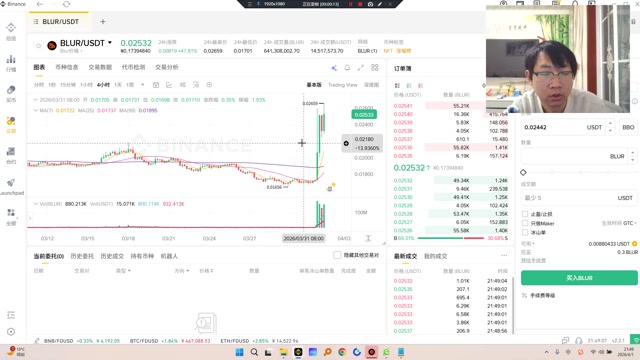Show both sides order book view icon

tap(397, 86)
